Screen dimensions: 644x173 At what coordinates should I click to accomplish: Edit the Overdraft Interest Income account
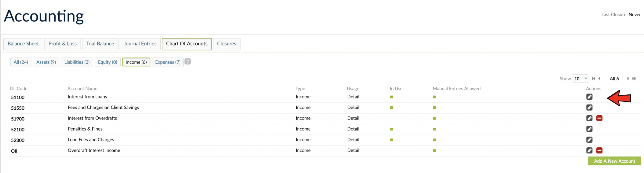click(x=589, y=150)
